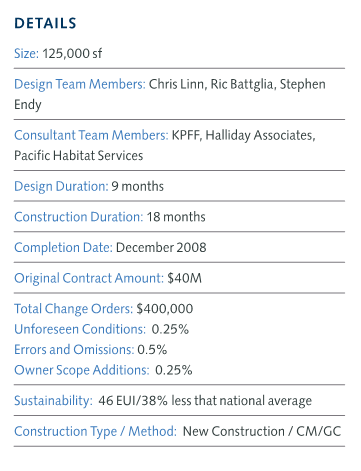Image resolution: width=361 pixels, height=471 pixels.
Task: Click the Total Change Orders label
Action: pyautogui.click(x=74, y=309)
